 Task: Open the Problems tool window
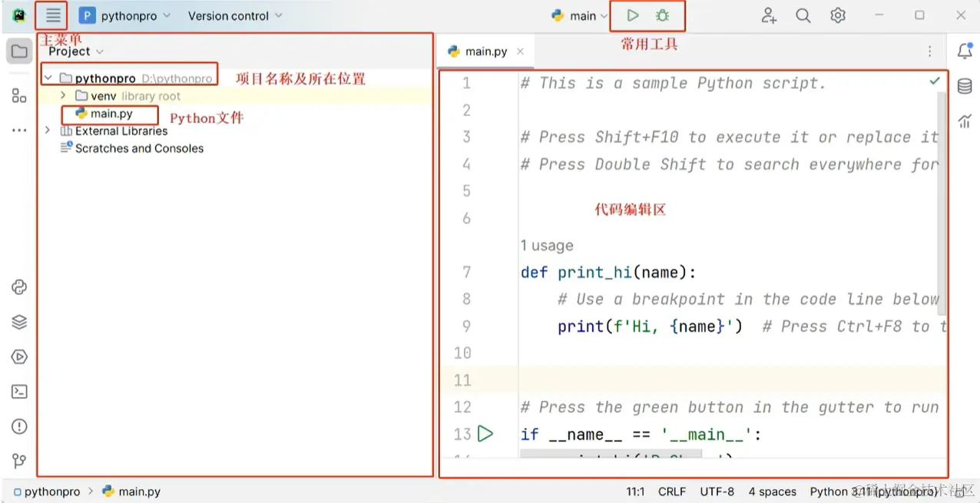click(19, 426)
